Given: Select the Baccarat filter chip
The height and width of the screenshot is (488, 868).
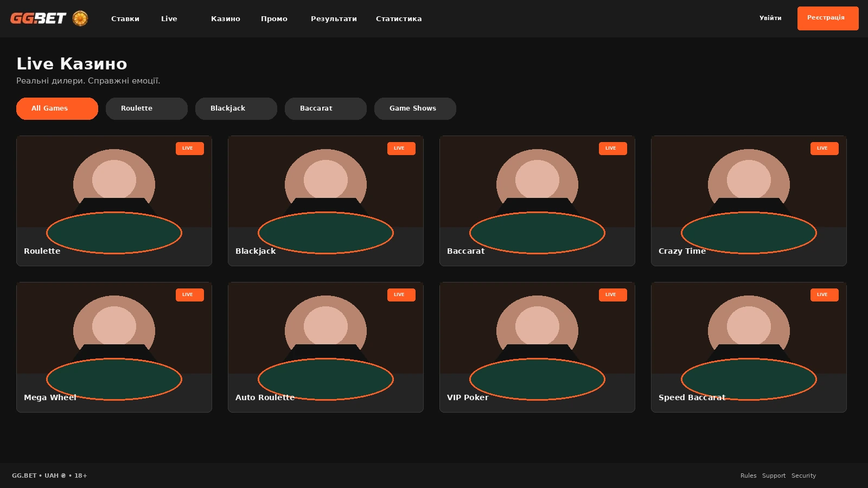Looking at the screenshot, I should point(325,108).
